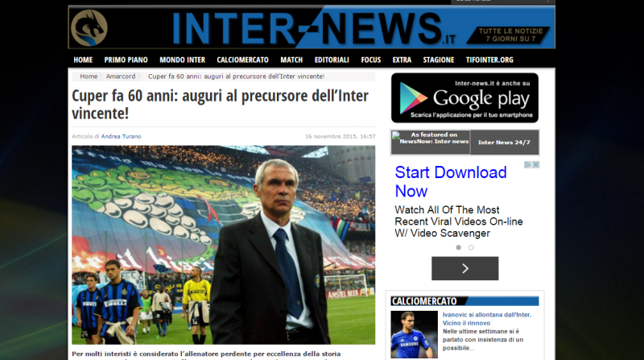Click the Inter News 24/7 button
This screenshot has height=360, width=644.
(504, 143)
